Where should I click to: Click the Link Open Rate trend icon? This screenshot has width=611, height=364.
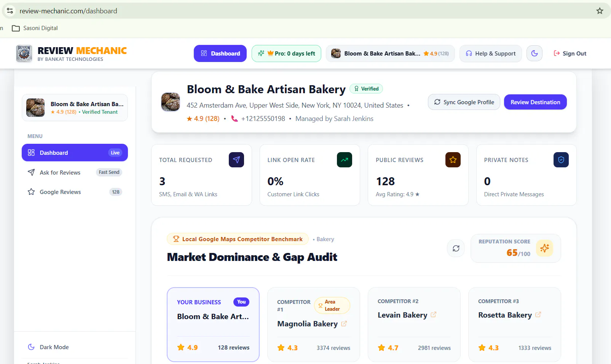tap(345, 160)
